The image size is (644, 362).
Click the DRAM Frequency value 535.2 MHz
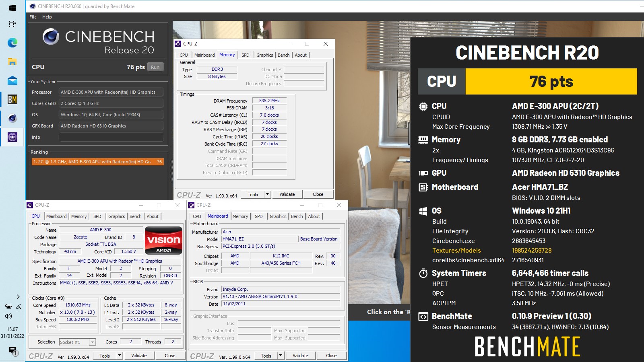pyautogui.click(x=269, y=101)
